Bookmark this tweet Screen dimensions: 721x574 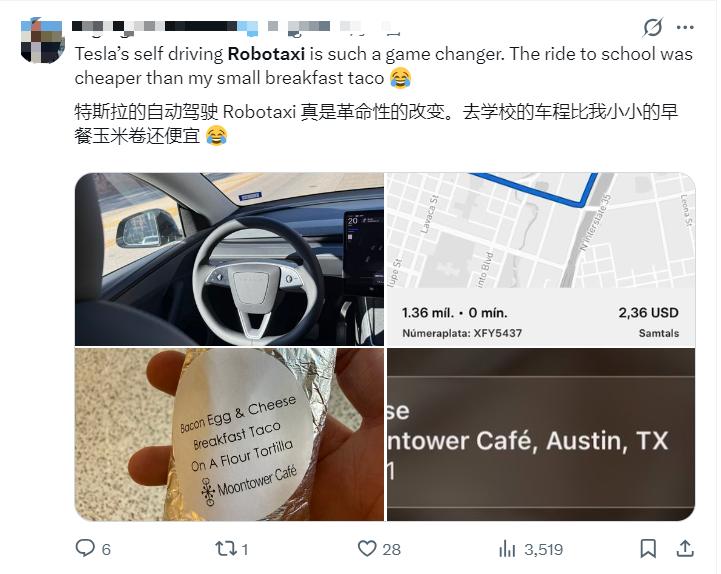click(x=648, y=548)
